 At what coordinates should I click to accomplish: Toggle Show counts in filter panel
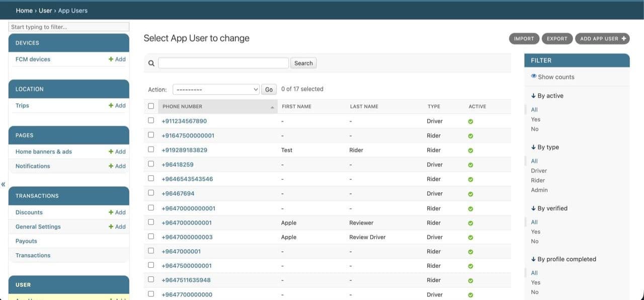pos(552,77)
